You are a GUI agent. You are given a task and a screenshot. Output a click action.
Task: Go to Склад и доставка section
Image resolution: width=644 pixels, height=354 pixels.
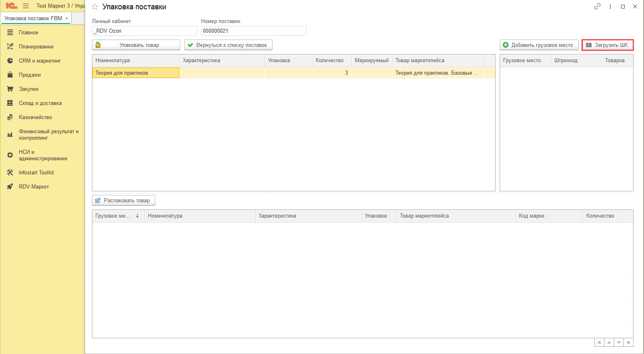point(40,103)
